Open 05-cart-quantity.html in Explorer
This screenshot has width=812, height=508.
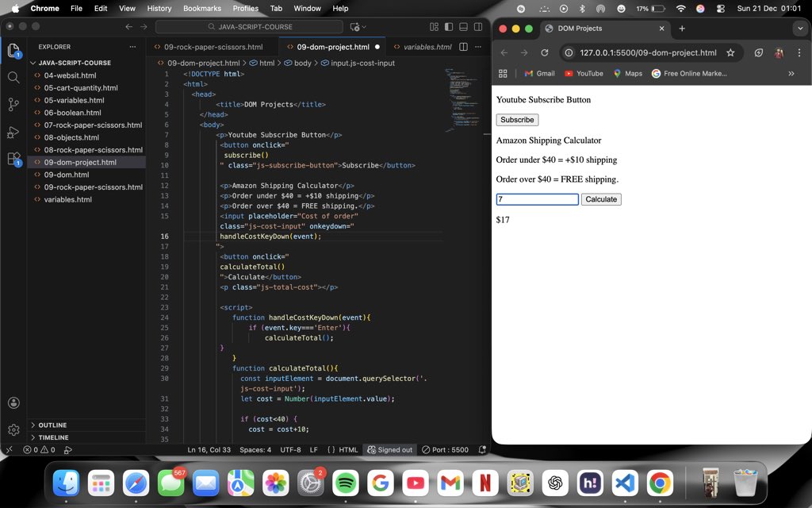81,87
